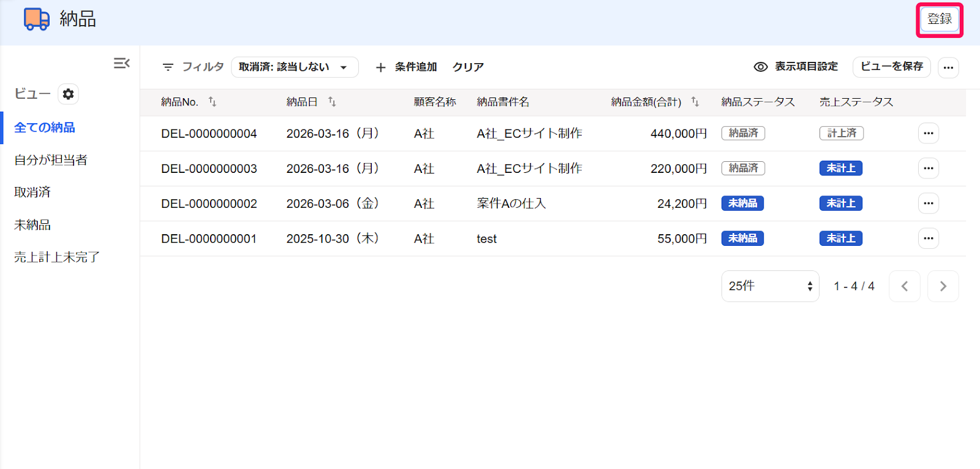Open the 取消済: 該当しない filter dropdown

[x=295, y=67]
